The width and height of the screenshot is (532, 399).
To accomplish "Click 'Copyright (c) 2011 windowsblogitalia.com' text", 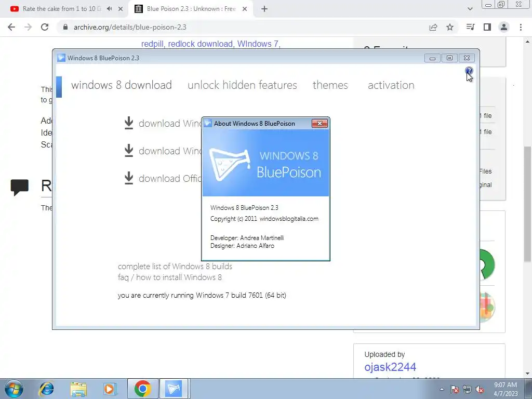I will (264, 219).
